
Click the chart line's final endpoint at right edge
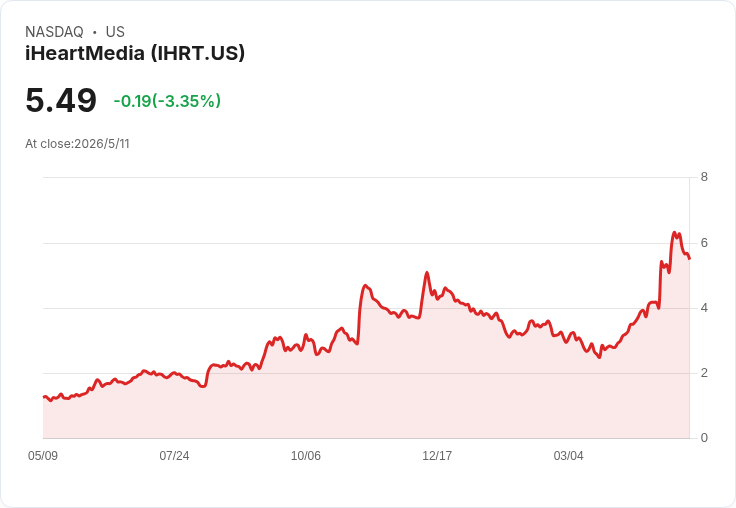[689, 258]
